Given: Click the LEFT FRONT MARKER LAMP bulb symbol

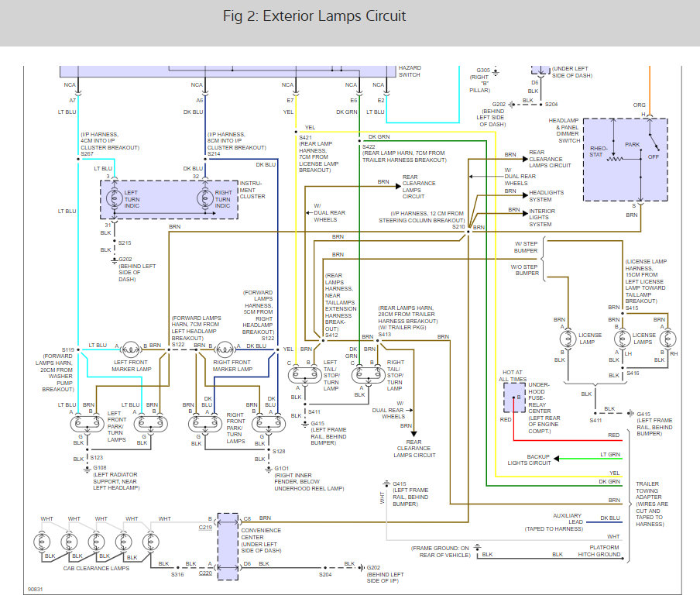Looking at the screenshot, I should pyautogui.click(x=130, y=349).
